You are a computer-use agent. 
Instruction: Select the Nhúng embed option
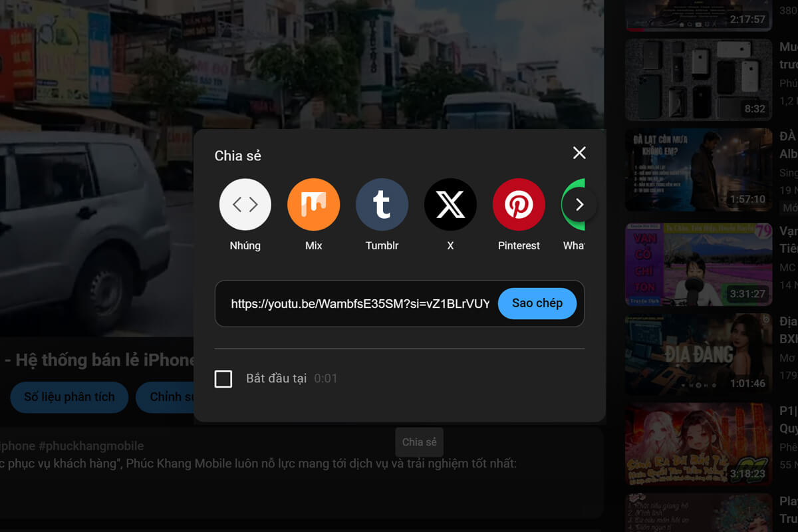coord(245,204)
